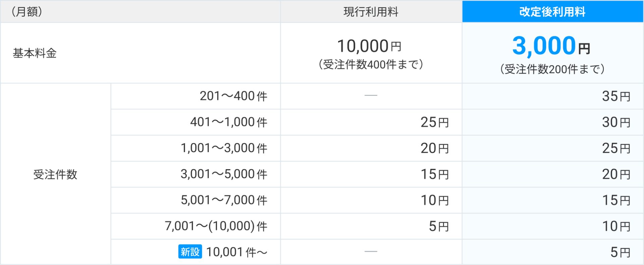Select the 201〜400件 range row
This screenshot has width=644, height=265.
[x=377, y=96]
